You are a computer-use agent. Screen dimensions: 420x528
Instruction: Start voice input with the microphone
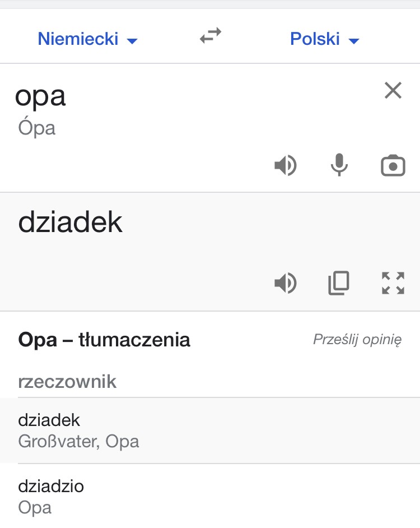(x=339, y=165)
